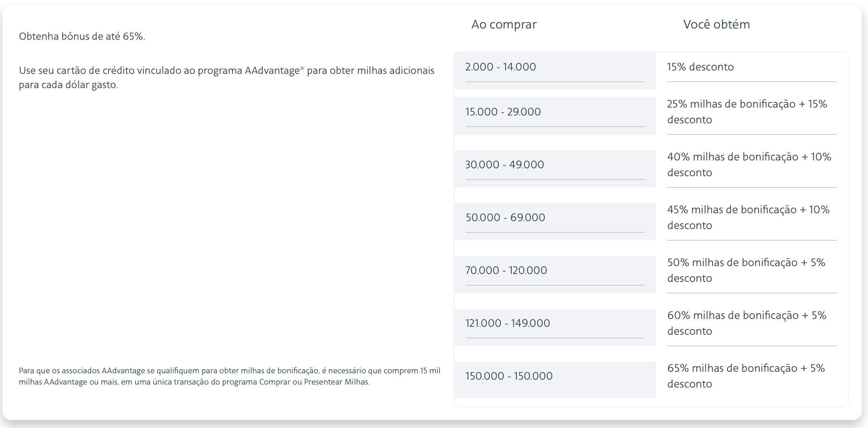The width and height of the screenshot is (868, 428).
Task: Click the 'Você obtém' column header
Action: tap(716, 24)
